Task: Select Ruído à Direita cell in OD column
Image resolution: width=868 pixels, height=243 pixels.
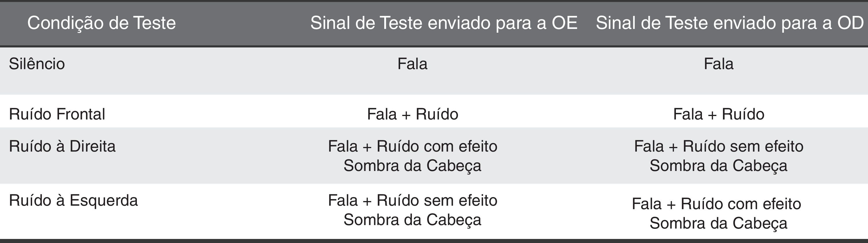Action: pos(718,156)
